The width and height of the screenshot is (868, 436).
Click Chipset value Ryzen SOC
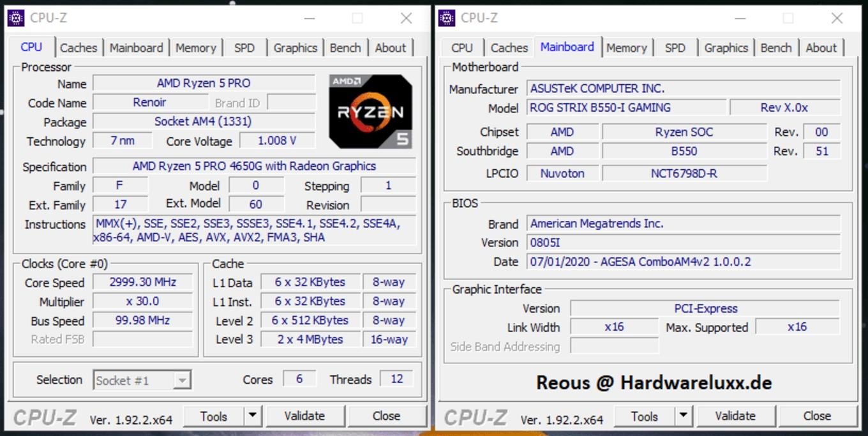tap(684, 132)
